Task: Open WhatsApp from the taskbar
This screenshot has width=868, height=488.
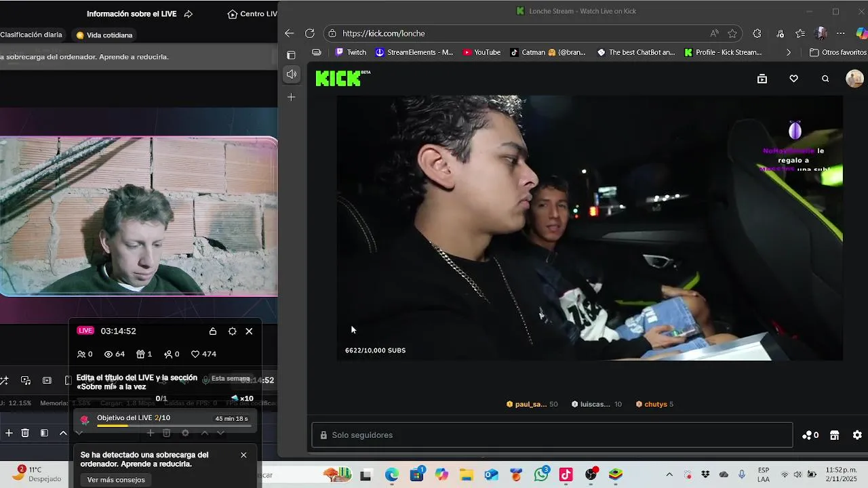Action: 541,474
